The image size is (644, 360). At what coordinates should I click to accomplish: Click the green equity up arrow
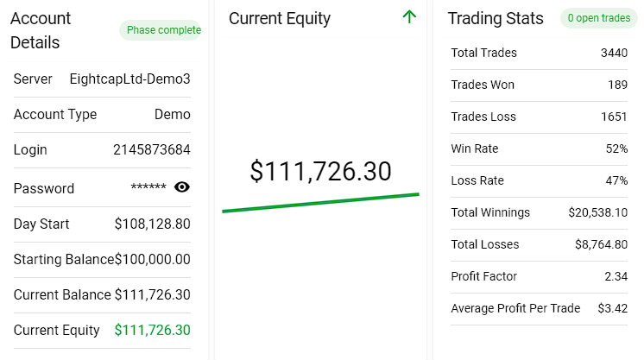pos(409,16)
